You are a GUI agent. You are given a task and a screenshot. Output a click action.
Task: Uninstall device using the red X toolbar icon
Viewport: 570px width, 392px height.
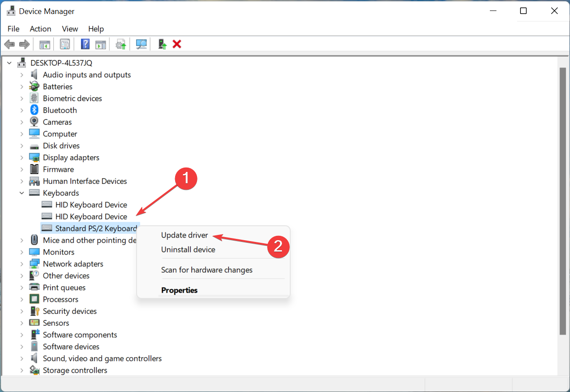pos(177,44)
